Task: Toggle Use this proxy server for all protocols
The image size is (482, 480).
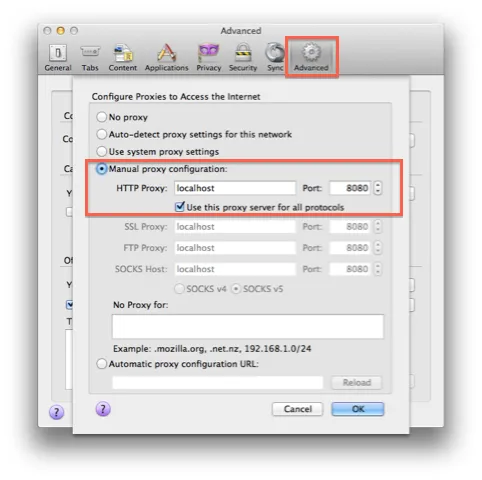Action: (180, 207)
